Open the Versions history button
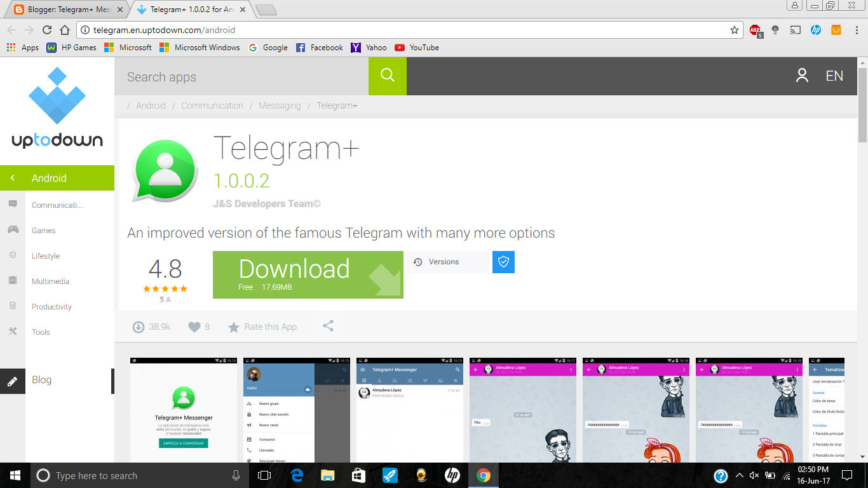868x488 pixels. [x=448, y=262]
